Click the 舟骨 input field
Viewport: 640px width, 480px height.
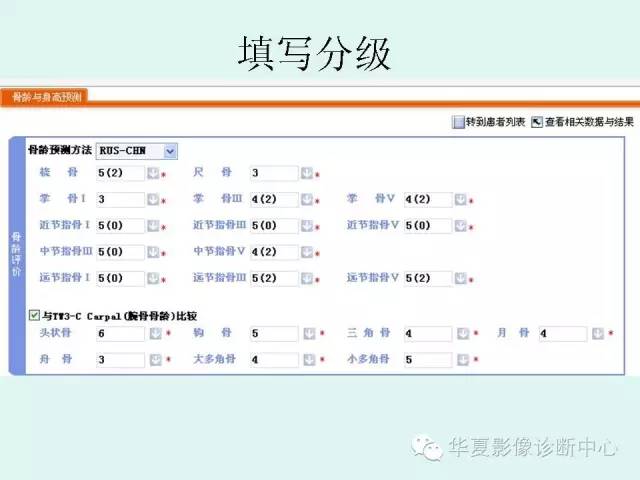(x=120, y=360)
